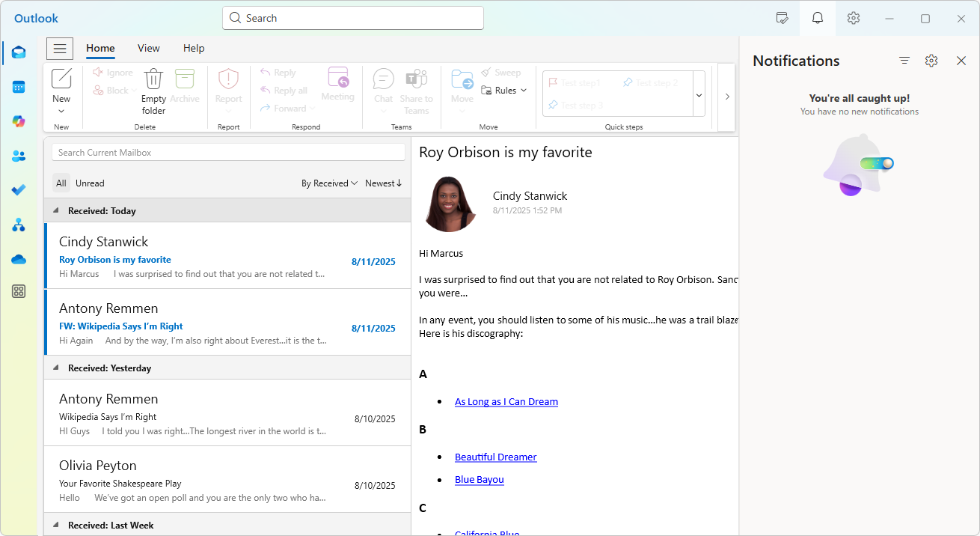Open Settings gear in title bar

[x=854, y=18]
